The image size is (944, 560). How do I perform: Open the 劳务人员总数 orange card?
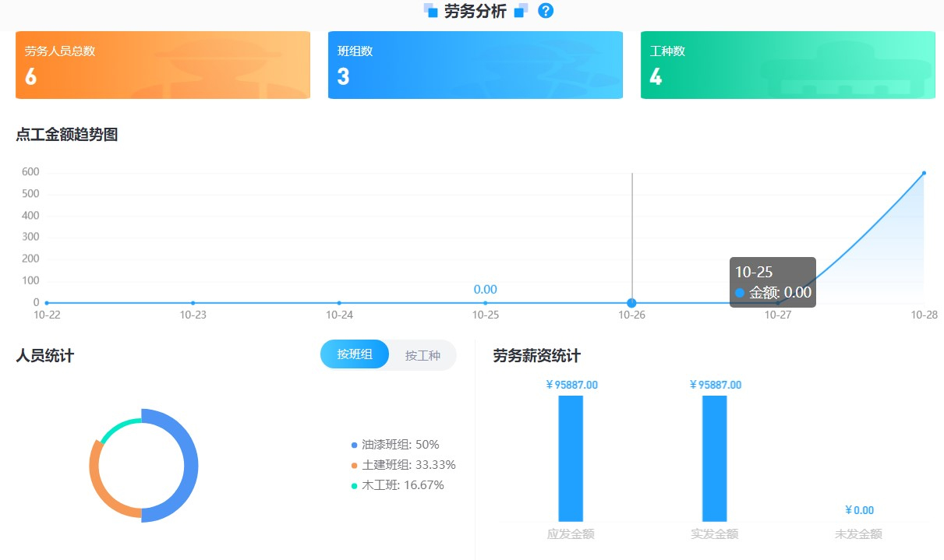coord(163,65)
